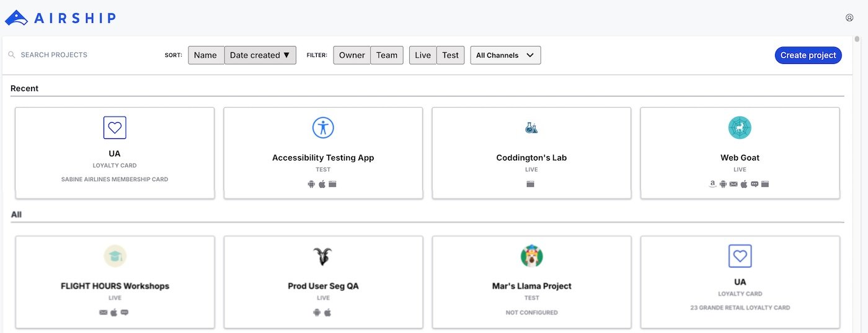Click the Coddington's Lab flask icon
This screenshot has width=868, height=333.
(531, 128)
